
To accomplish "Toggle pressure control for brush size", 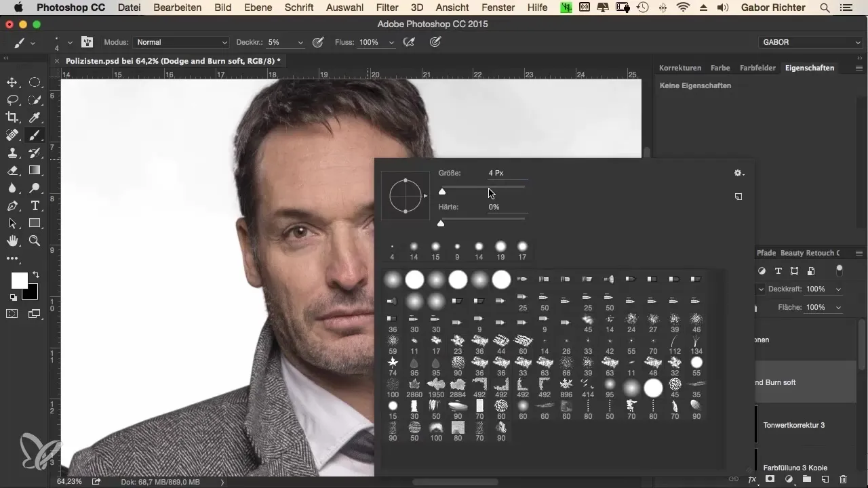I will click(436, 42).
